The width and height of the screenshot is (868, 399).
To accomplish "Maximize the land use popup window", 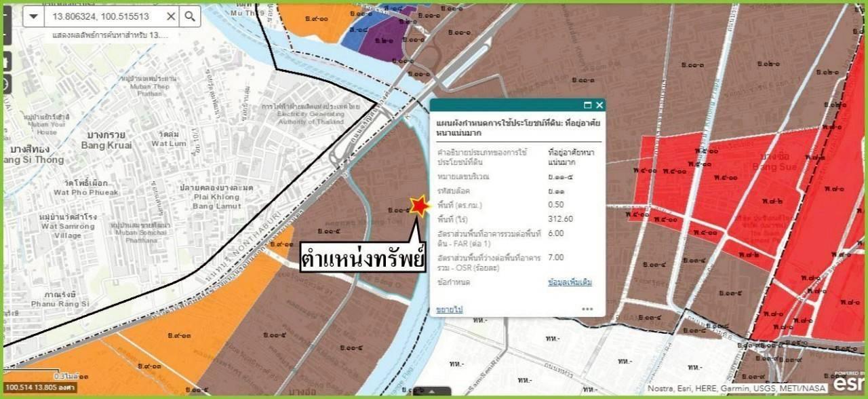I will point(588,104).
